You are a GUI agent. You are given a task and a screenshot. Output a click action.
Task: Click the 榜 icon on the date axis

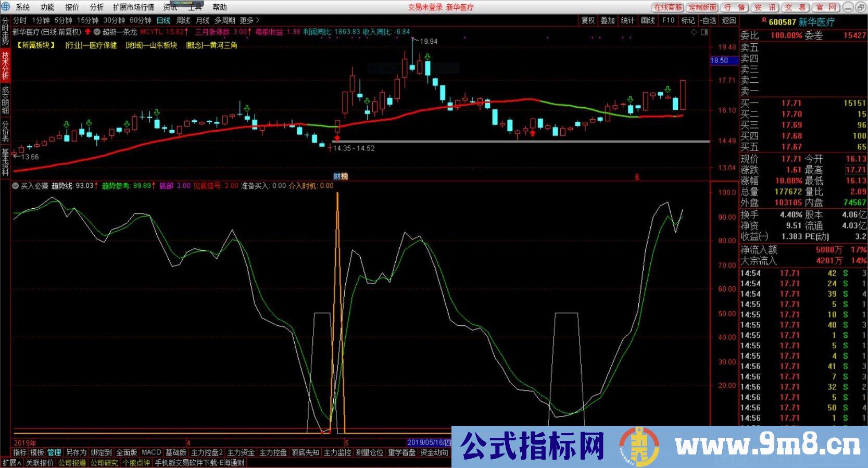(x=344, y=176)
